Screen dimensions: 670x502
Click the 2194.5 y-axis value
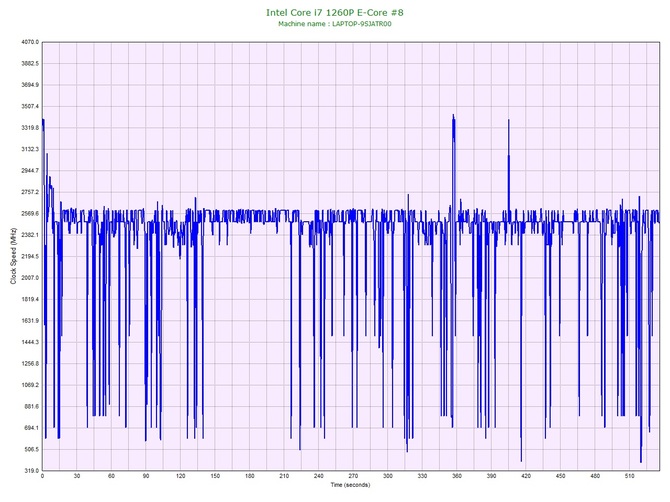pos(30,256)
